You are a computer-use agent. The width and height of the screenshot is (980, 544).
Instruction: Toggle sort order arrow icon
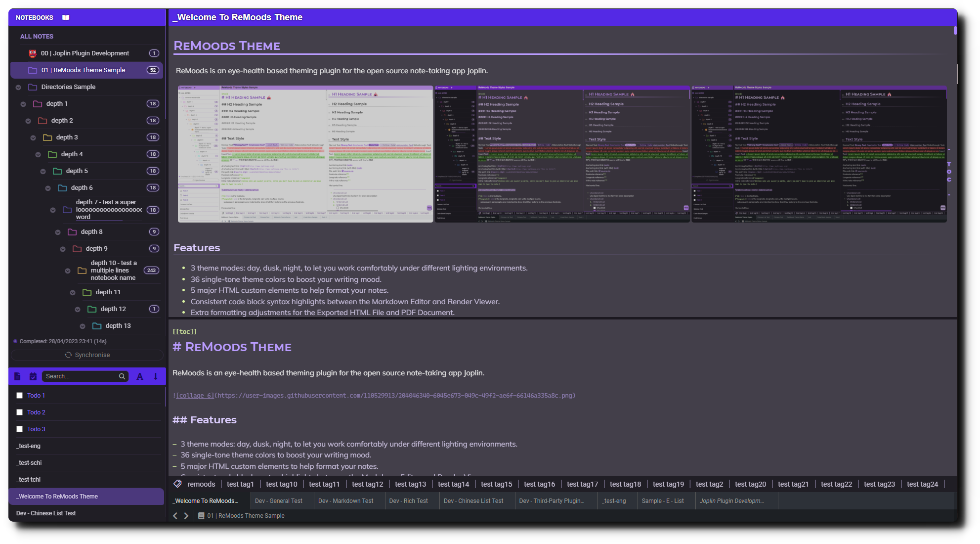156,376
